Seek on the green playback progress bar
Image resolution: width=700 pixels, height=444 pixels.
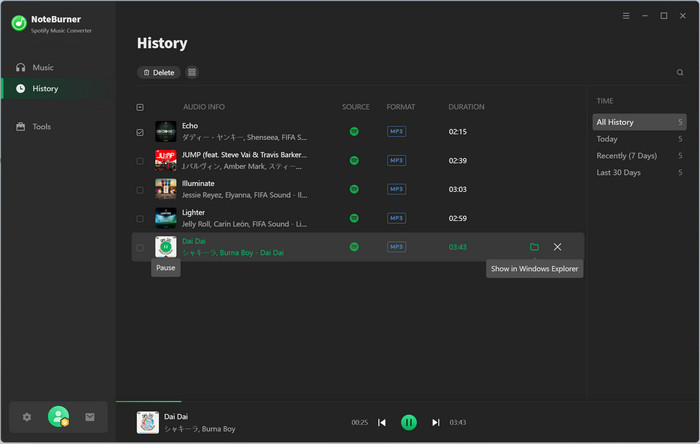[149, 402]
